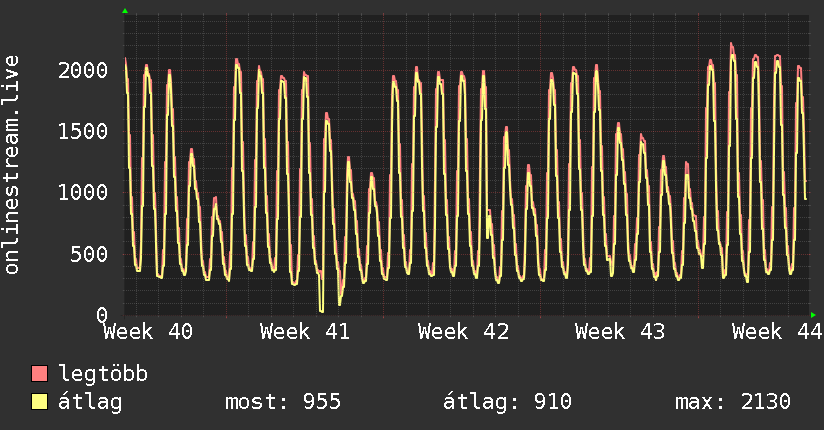The width and height of the screenshot is (824, 430).
Task: Click the pink legtöbb legend swatch
Action: pos(39,373)
